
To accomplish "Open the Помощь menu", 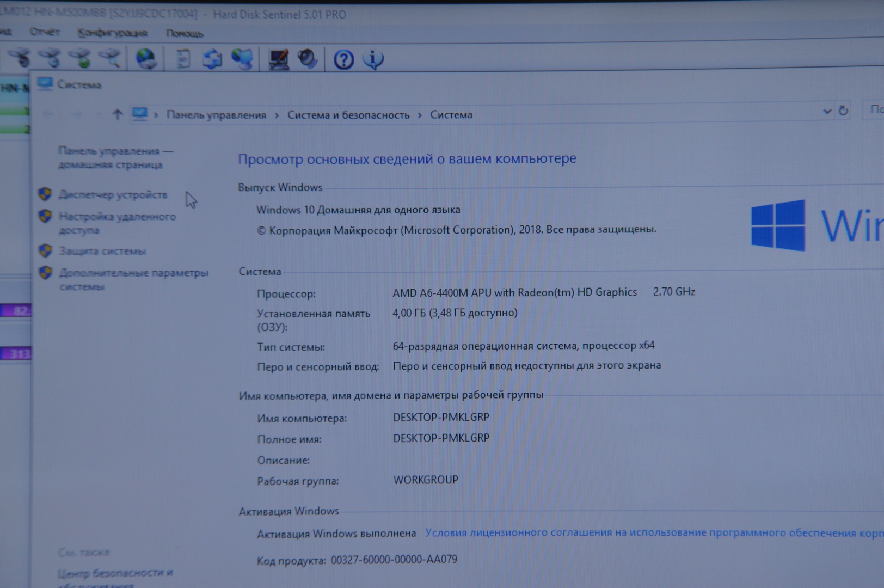I will (185, 33).
